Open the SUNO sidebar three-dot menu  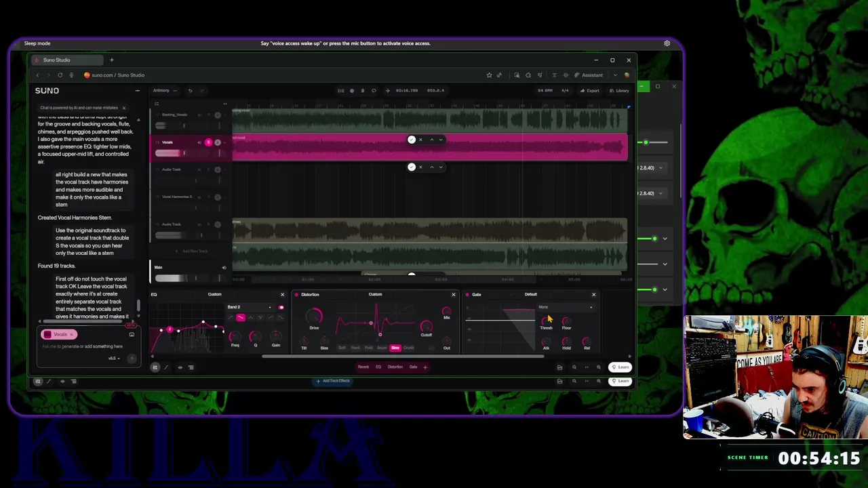click(137, 90)
